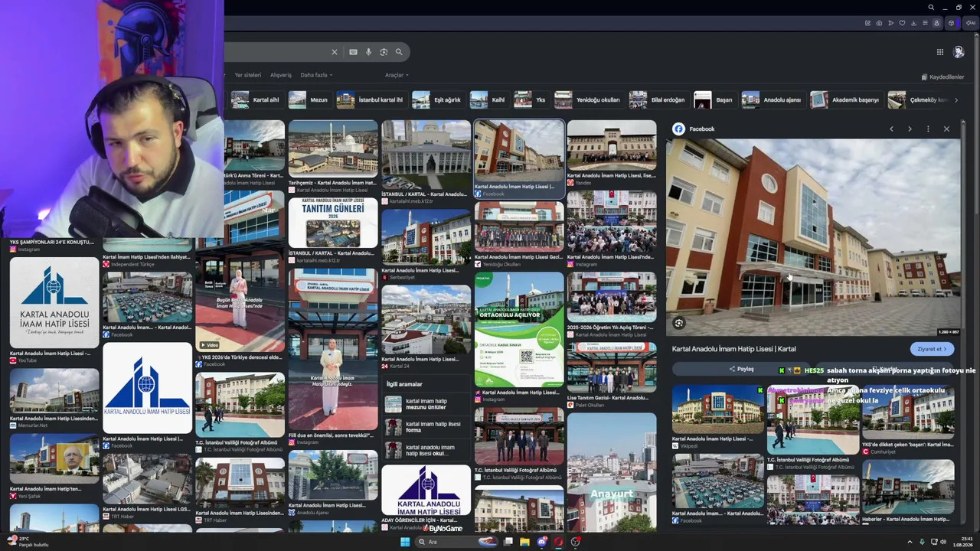Clear the search box with the X icon
Viewport: 980px width, 551px height.
pyautogui.click(x=334, y=52)
